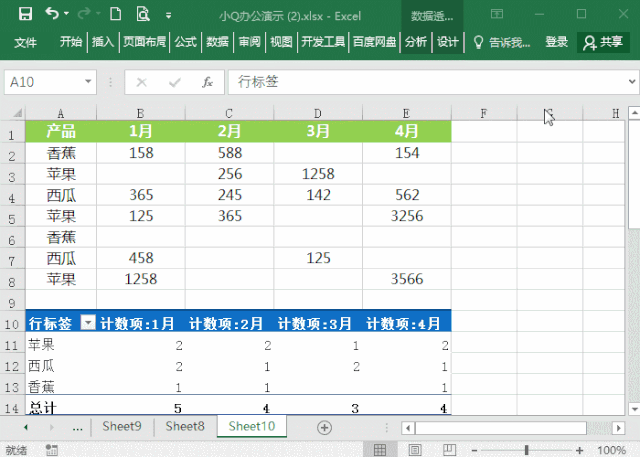Click the formula bar showing 行标签
Screen dimensions: 640x457
(426, 82)
